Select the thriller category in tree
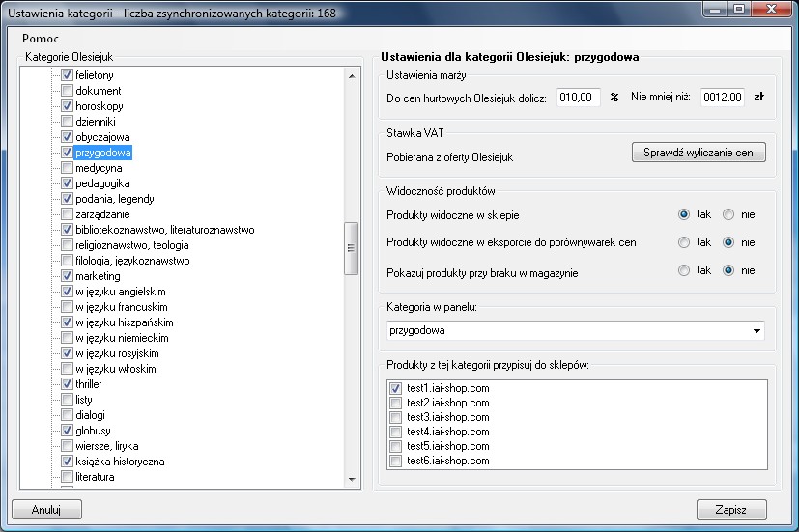This screenshot has height=532, width=799. tap(88, 384)
